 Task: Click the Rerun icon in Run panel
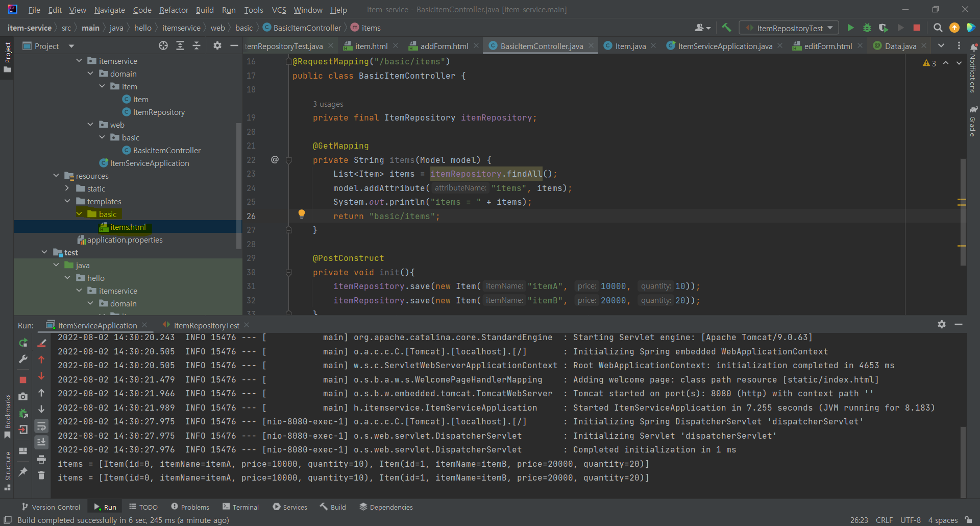point(23,343)
